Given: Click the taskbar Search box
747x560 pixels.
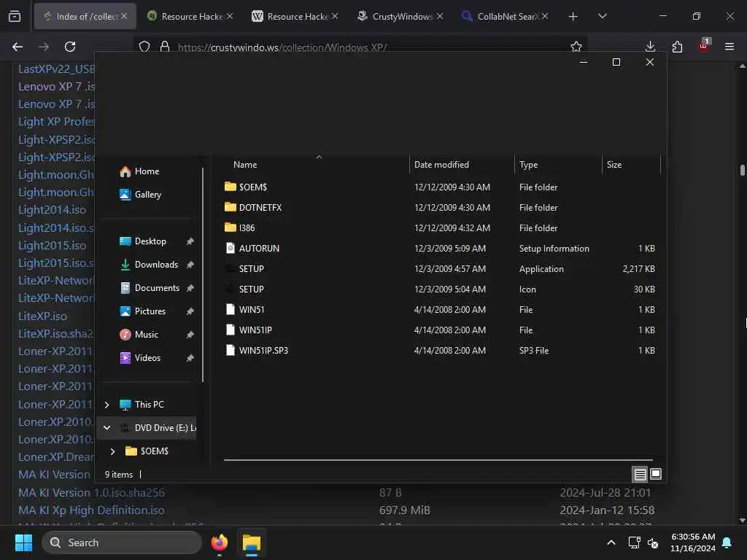Looking at the screenshot, I should point(122,542).
